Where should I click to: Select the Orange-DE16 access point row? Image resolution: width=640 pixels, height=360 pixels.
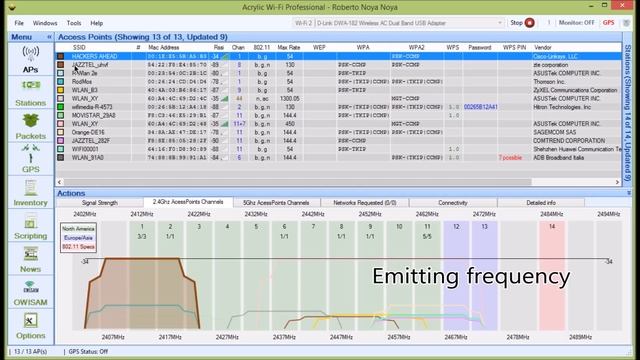point(338,132)
